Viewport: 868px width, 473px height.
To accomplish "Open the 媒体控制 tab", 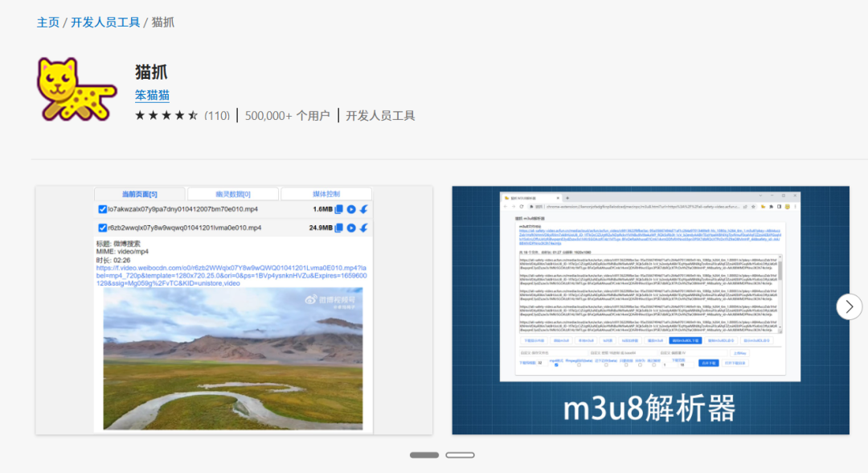I will [x=326, y=194].
